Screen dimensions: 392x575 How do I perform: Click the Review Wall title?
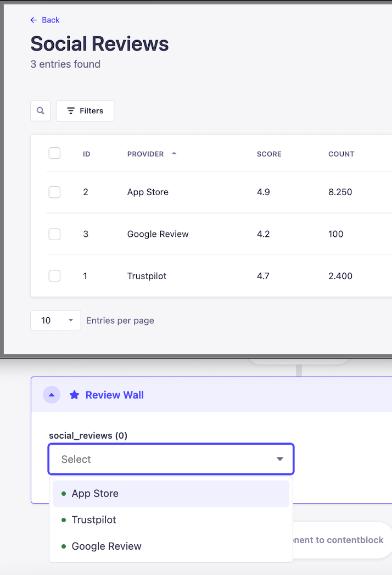pyautogui.click(x=115, y=395)
